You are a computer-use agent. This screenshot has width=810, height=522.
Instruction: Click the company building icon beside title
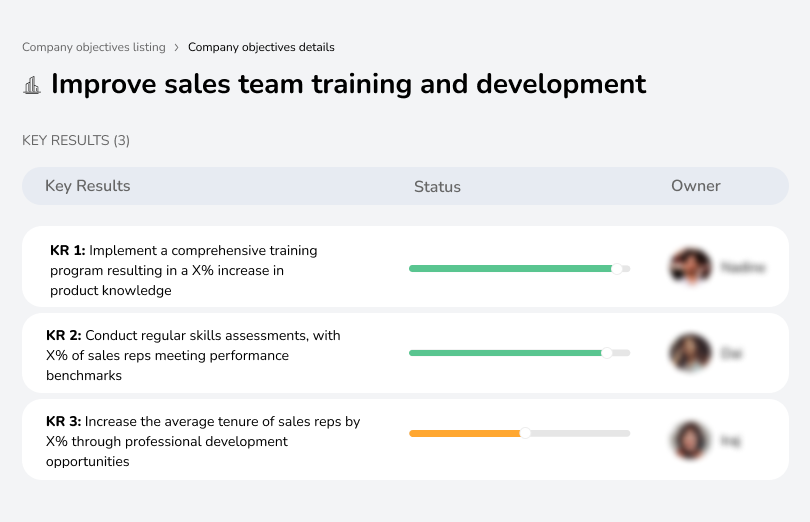(32, 85)
